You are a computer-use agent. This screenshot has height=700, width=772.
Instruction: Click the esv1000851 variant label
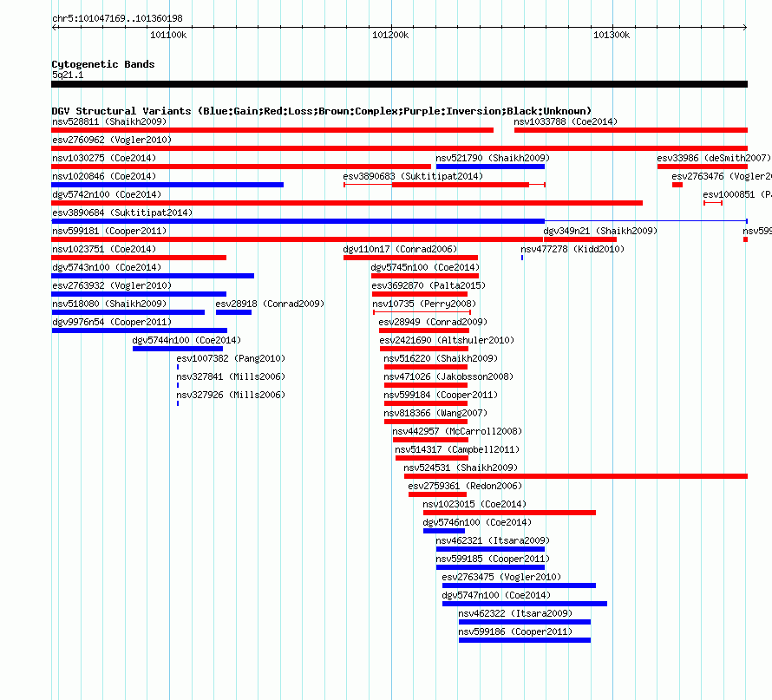(737, 194)
